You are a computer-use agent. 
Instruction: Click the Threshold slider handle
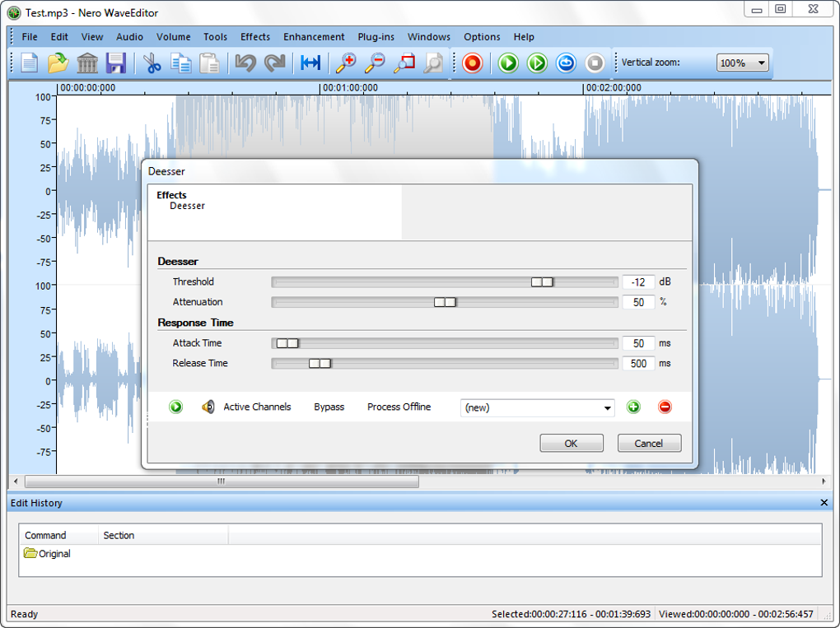[542, 282]
